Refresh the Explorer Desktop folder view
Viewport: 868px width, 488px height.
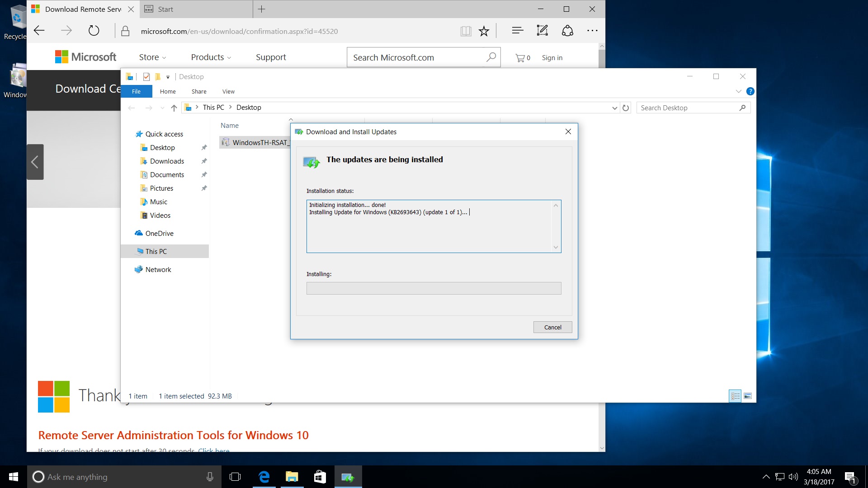[x=626, y=108]
